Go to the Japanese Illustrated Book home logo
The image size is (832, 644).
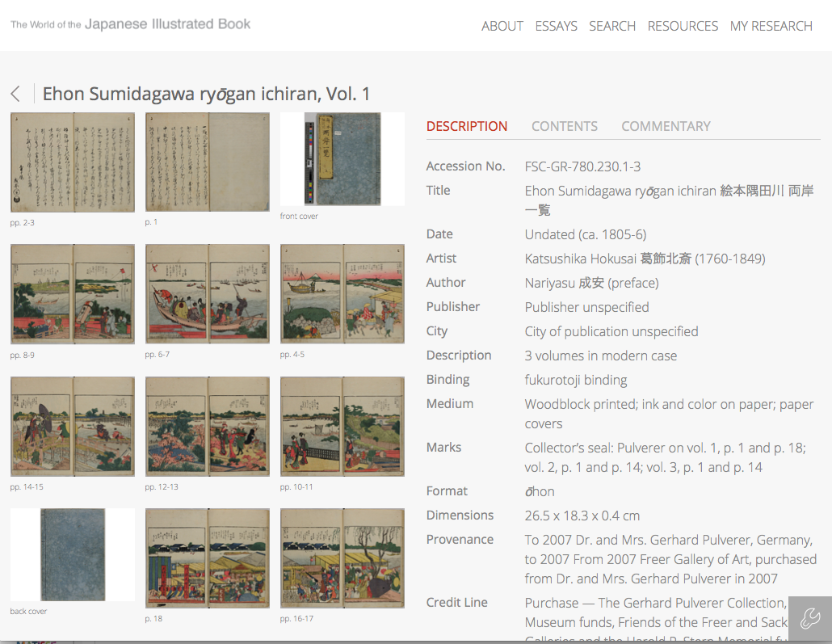pyautogui.click(x=131, y=24)
